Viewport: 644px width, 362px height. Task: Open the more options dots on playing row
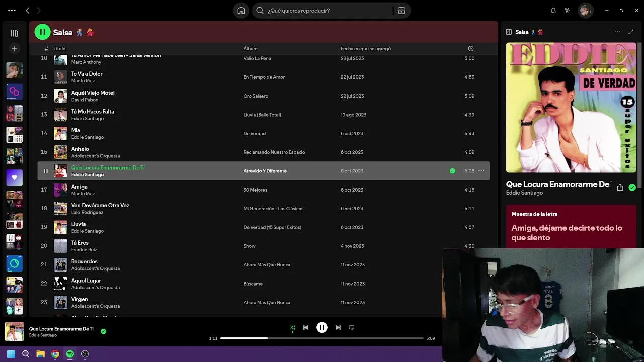481,171
